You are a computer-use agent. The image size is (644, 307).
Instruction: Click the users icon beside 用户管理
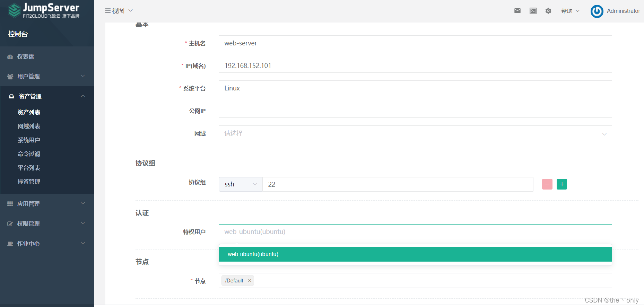tap(10, 76)
